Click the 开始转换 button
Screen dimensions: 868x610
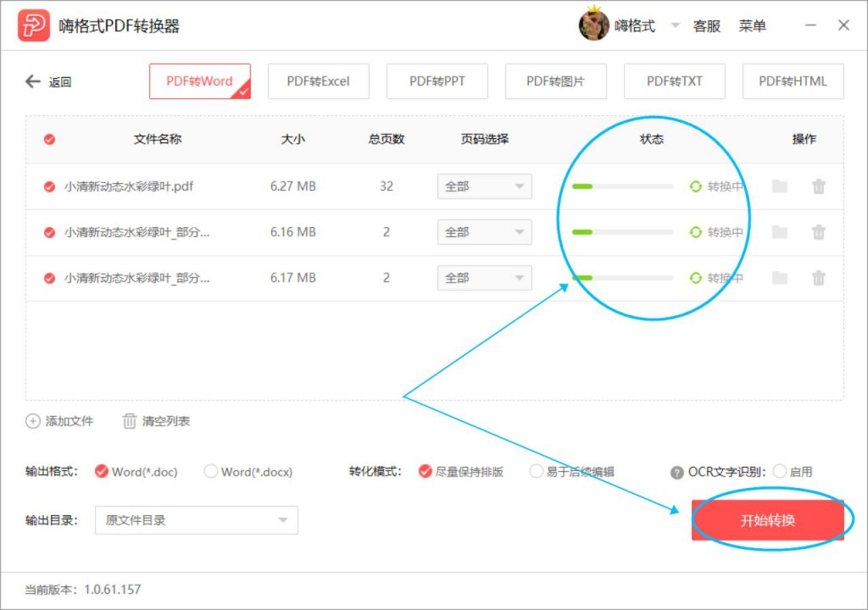767,520
